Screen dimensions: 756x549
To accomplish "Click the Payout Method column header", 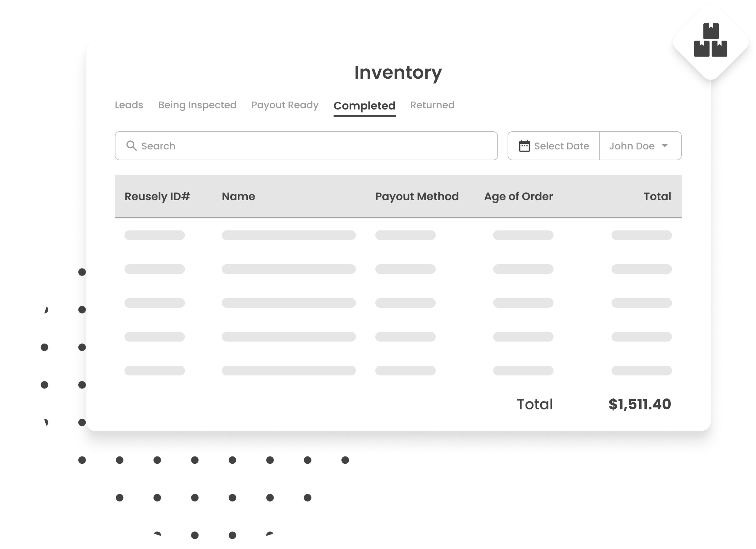I will pyautogui.click(x=417, y=197).
